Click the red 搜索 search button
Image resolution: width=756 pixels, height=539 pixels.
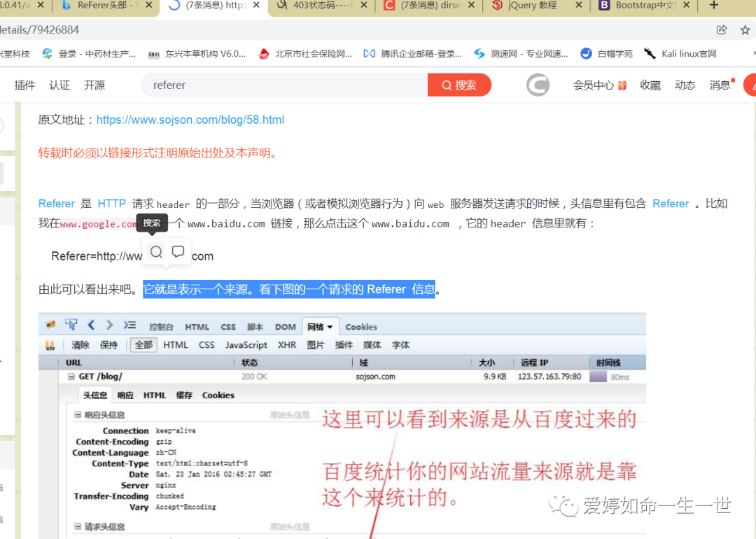(x=459, y=85)
